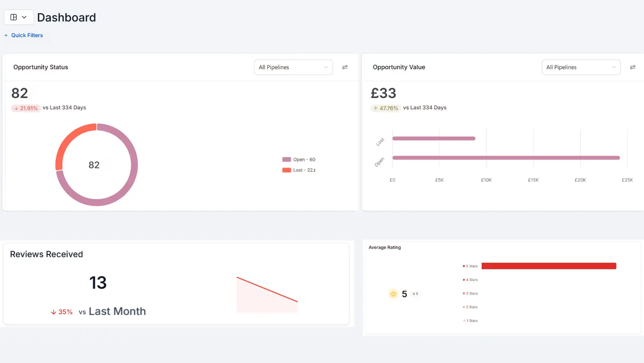This screenshot has height=363, width=644.
Task: Click the yellow star rating icon
Action: [393, 294]
